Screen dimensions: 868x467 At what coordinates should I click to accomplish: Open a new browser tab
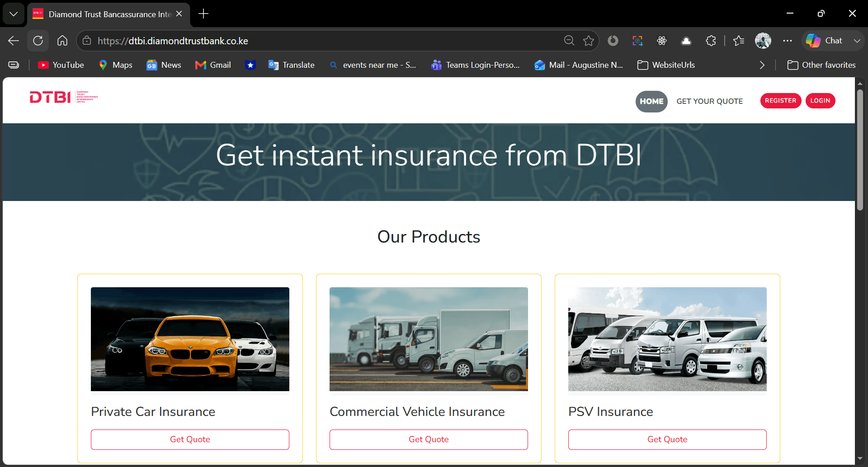tap(203, 14)
